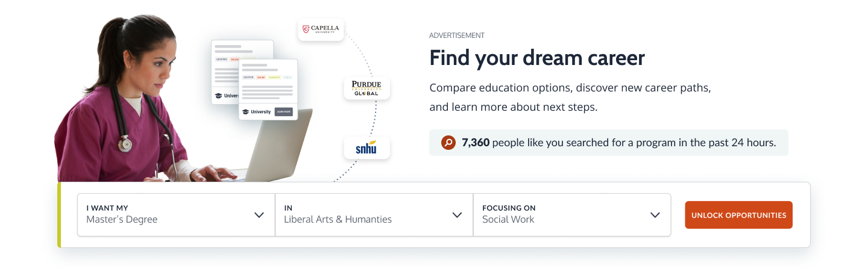
Task: Click the Unlock Opportunities button
Action: (x=738, y=215)
